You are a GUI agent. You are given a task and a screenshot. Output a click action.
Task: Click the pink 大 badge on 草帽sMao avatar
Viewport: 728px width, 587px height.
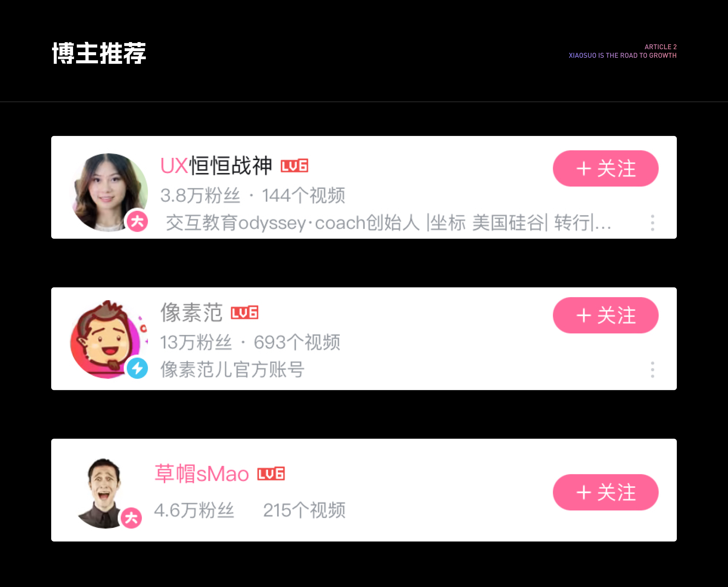tap(131, 518)
